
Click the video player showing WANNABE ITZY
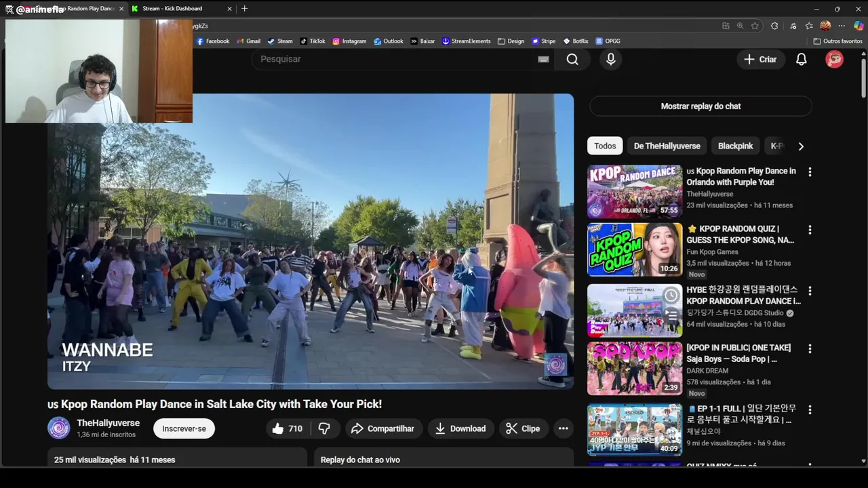311,241
